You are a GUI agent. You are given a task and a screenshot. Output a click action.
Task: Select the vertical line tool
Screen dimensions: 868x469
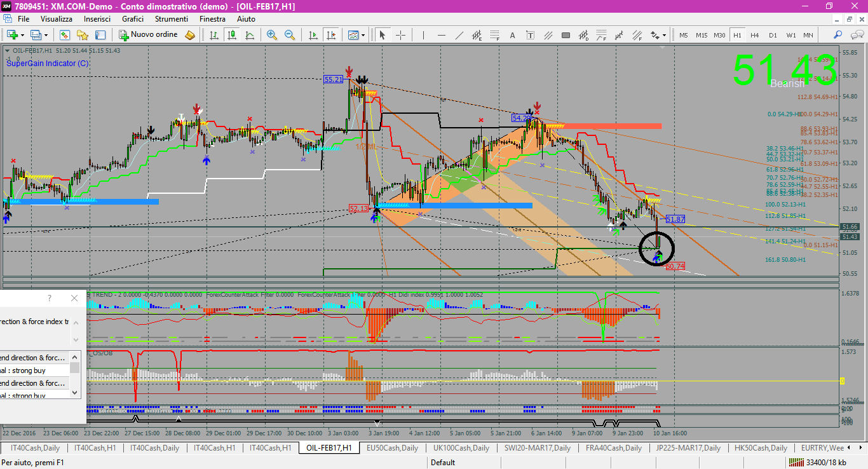[x=424, y=35]
